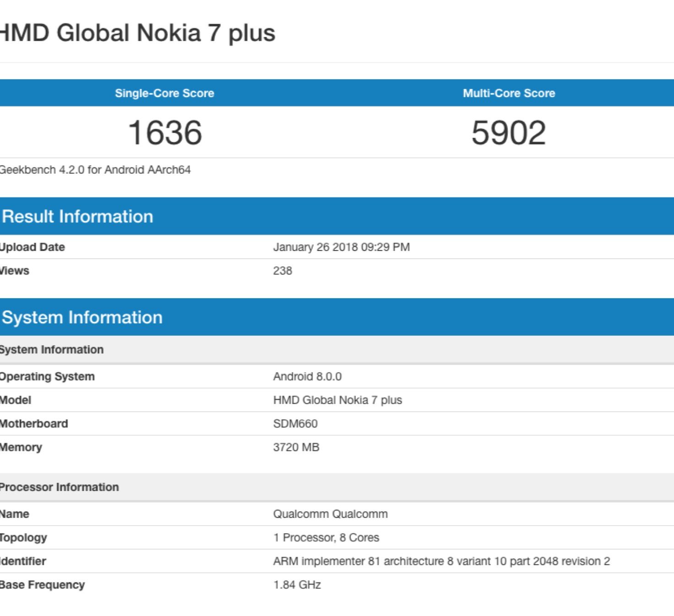Image resolution: width=674 pixels, height=616 pixels.
Task: Click the 1.84 GHz base frequency value
Action: click(x=297, y=585)
